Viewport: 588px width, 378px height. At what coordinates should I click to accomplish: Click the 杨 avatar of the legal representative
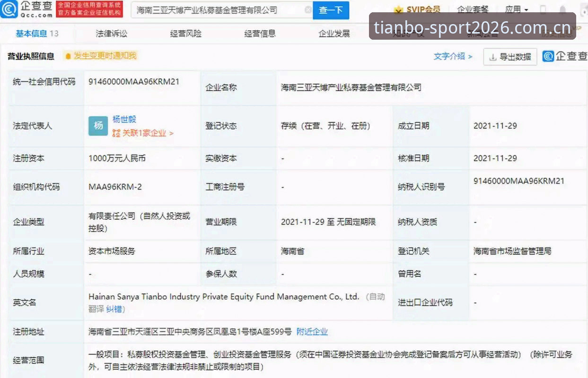[98, 126]
